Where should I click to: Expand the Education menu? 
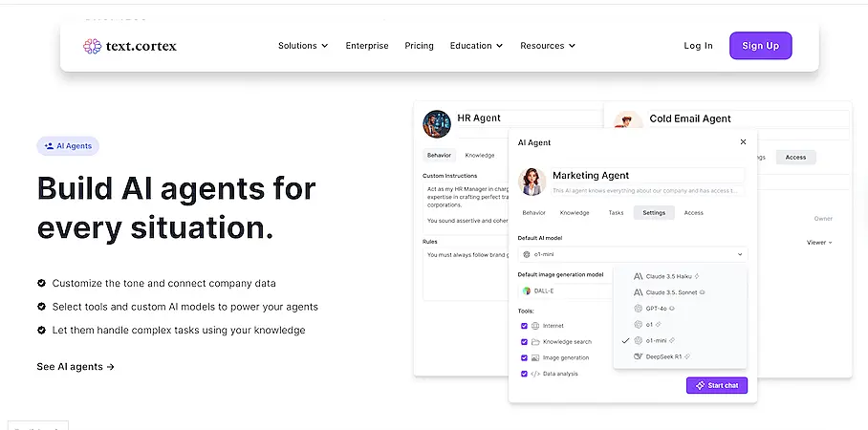click(x=476, y=46)
